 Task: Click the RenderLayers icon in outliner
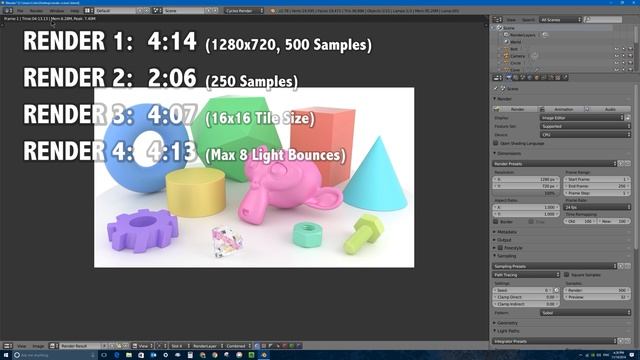click(x=506, y=35)
